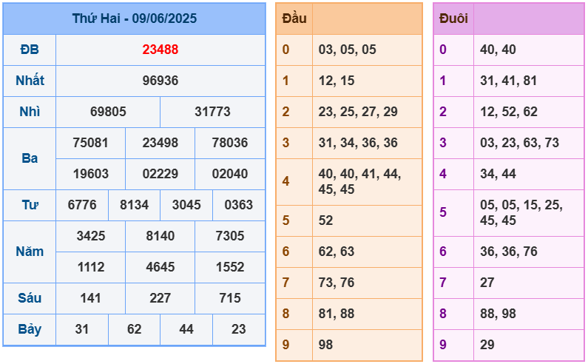Select the Tư prize number 0363
Screen dimensions: 588x364
click(238, 205)
